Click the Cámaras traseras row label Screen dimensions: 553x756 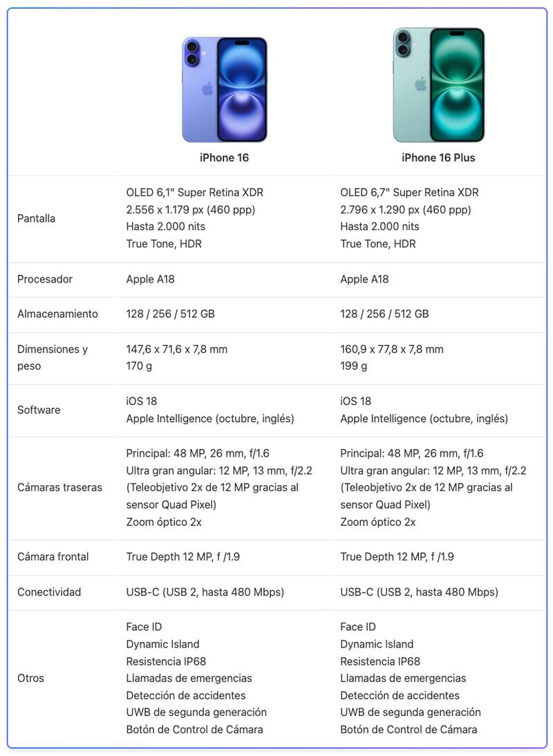click(x=59, y=487)
